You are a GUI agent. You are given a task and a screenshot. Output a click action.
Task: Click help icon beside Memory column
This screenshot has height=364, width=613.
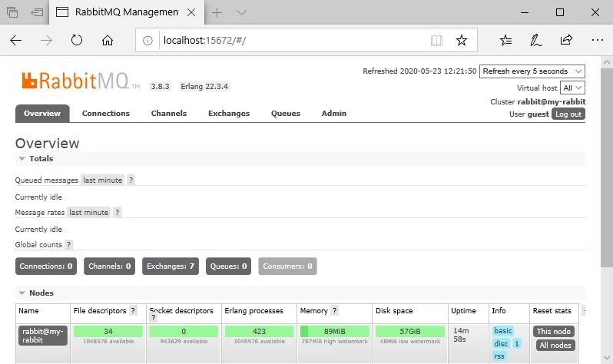(334, 311)
